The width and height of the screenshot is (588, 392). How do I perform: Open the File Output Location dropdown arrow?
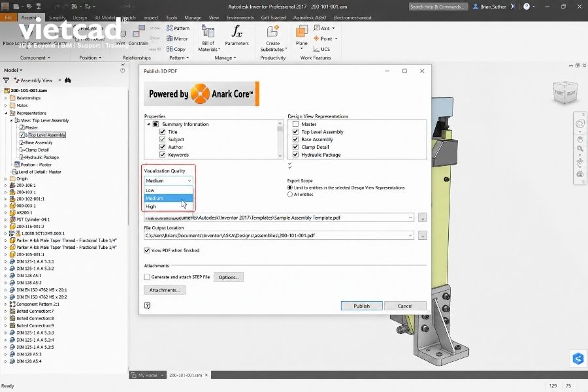(x=410, y=236)
